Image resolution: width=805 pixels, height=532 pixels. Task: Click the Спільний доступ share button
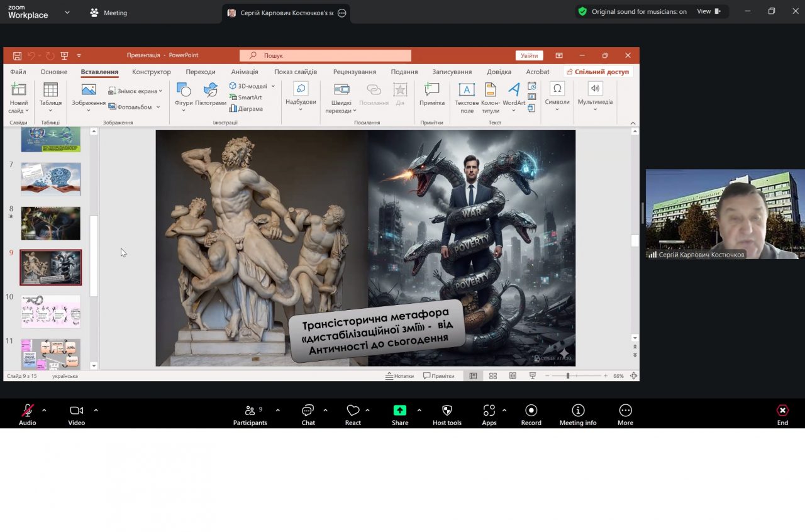597,72
